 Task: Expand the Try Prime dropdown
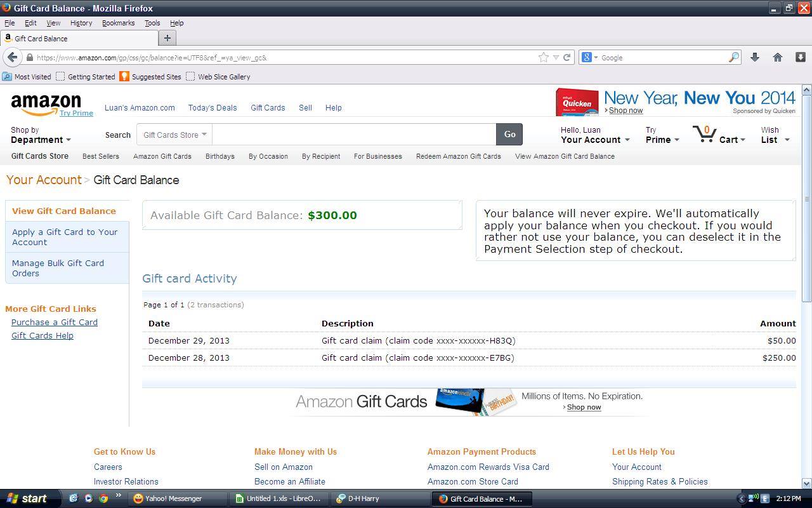662,135
